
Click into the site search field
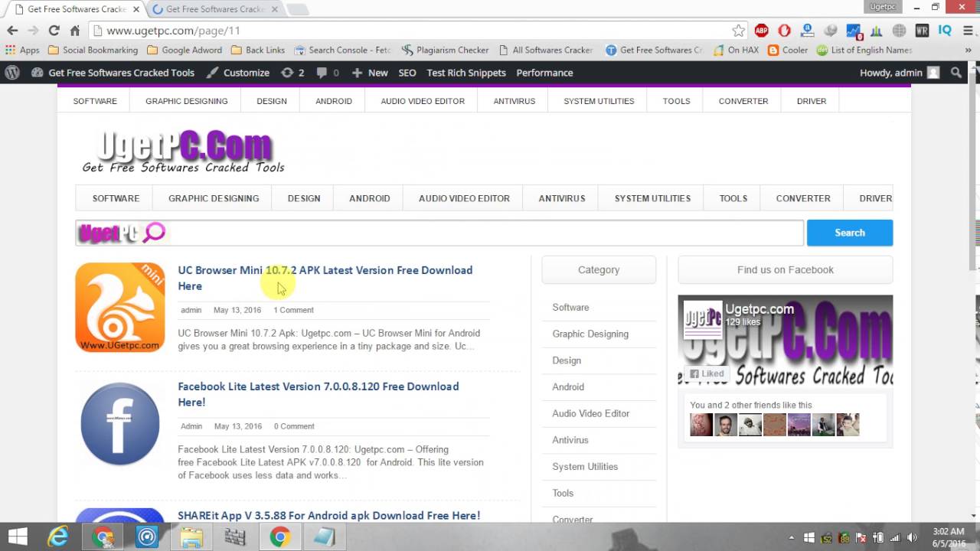439,233
